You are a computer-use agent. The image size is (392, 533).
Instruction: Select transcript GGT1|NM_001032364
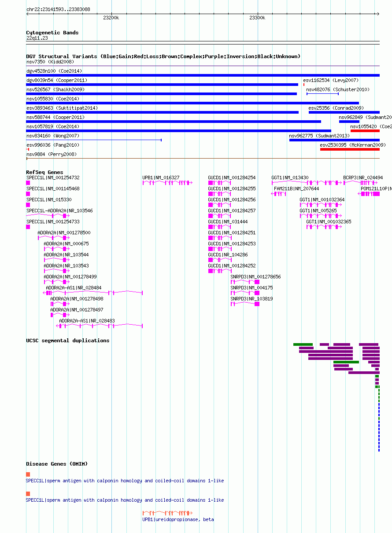coord(322,200)
